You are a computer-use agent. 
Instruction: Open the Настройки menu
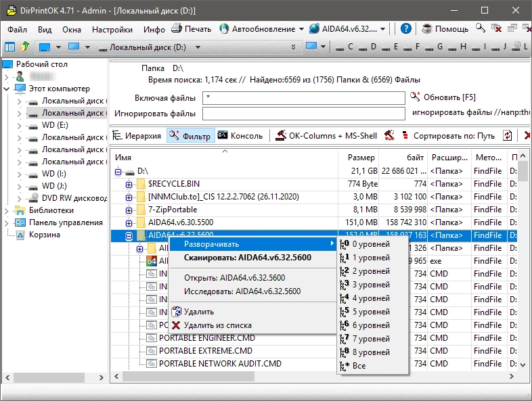click(x=112, y=30)
